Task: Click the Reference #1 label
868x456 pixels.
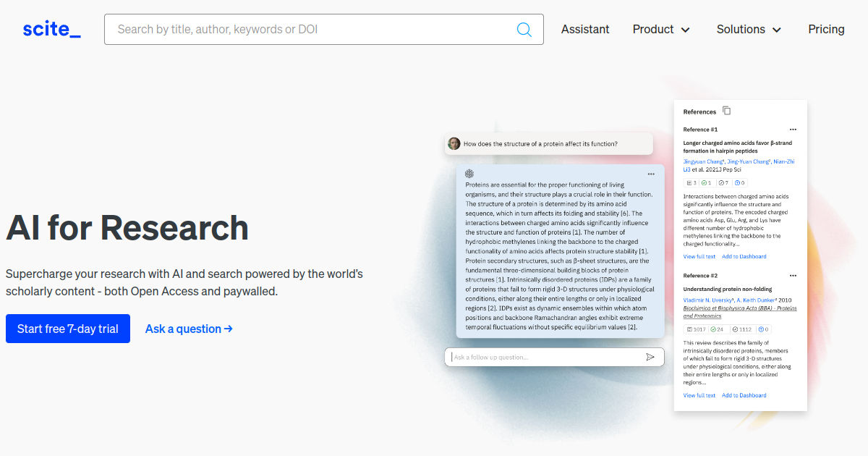Action: click(x=701, y=130)
